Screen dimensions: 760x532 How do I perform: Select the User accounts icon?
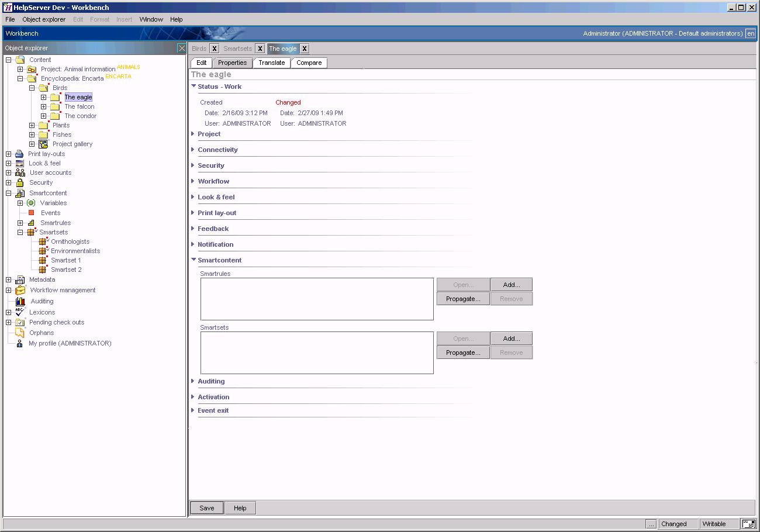20,172
